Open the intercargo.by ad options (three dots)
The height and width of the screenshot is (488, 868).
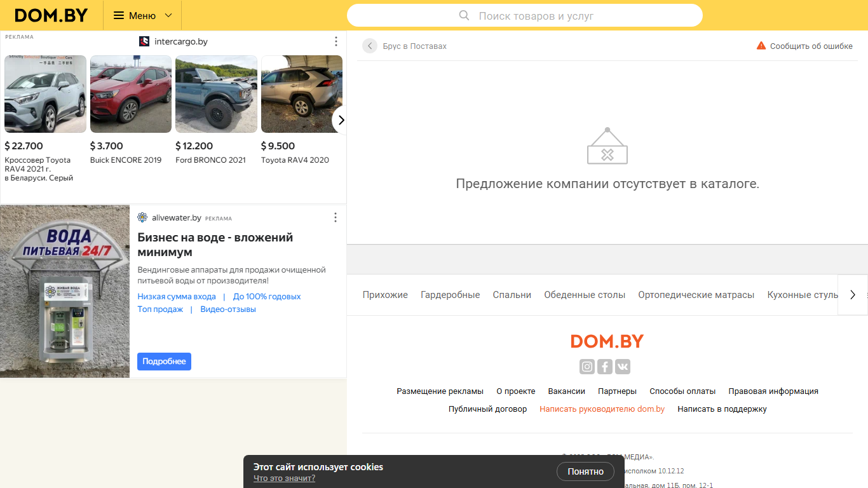point(336,41)
